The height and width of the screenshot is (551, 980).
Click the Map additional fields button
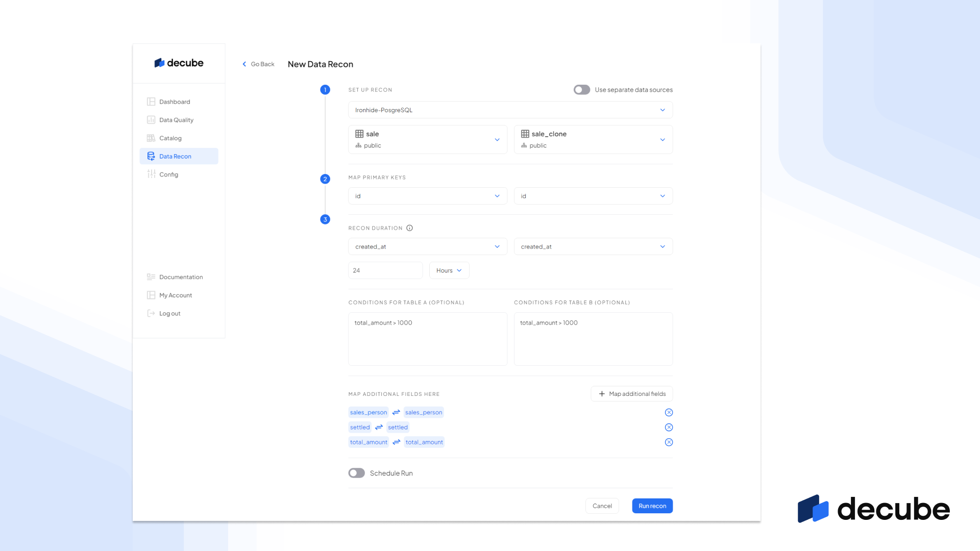click(631, 394)
